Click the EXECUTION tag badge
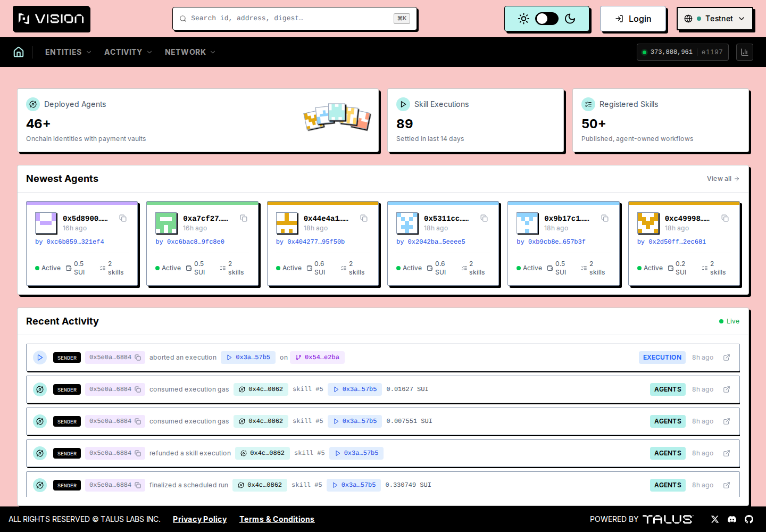Image resolution: width=766 pixels, height=532 pixels. point(662,358)
